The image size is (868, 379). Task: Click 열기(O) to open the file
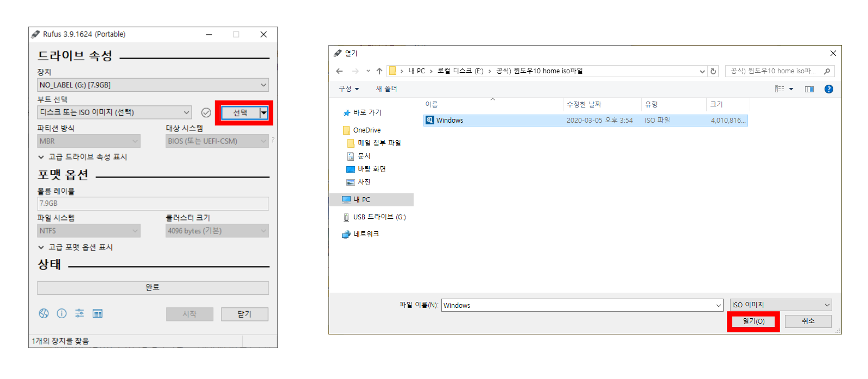753,321
